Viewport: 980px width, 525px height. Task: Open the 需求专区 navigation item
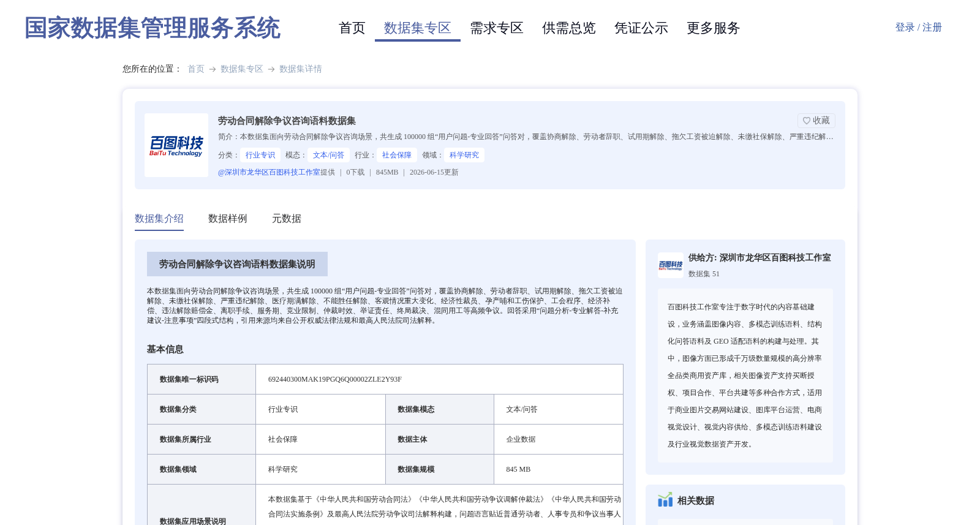(x=496, y=28)
